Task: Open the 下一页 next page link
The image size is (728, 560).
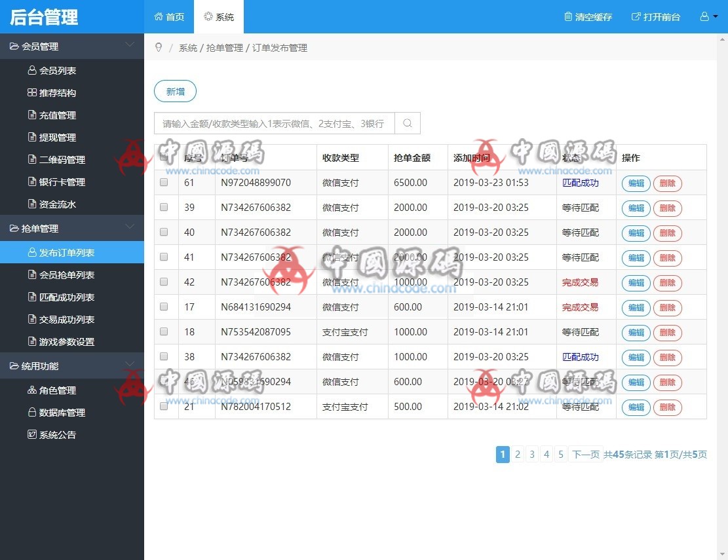Action: point(586,454)
